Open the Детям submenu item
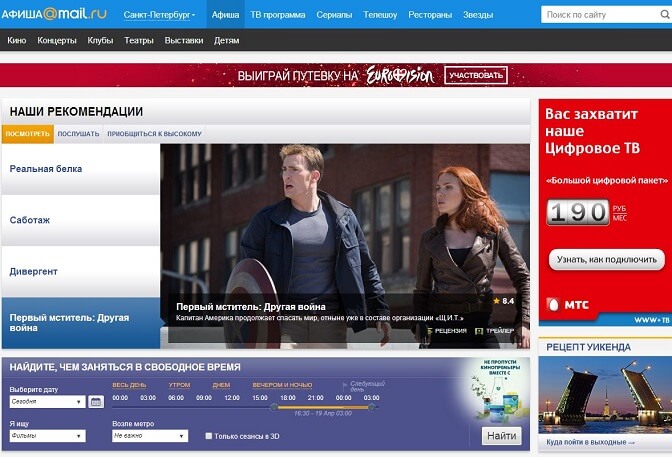The height and width of the screenshot is (457, 672). coord(227,40)
